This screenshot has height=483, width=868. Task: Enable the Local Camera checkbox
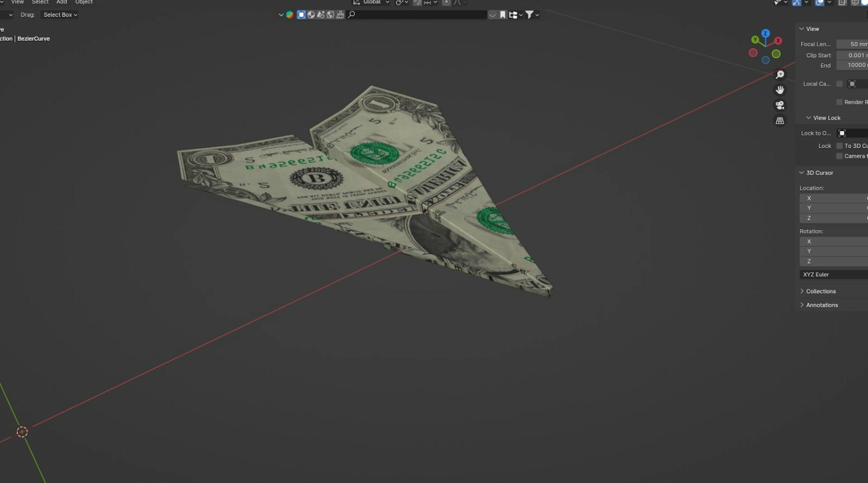pos(840,84)
